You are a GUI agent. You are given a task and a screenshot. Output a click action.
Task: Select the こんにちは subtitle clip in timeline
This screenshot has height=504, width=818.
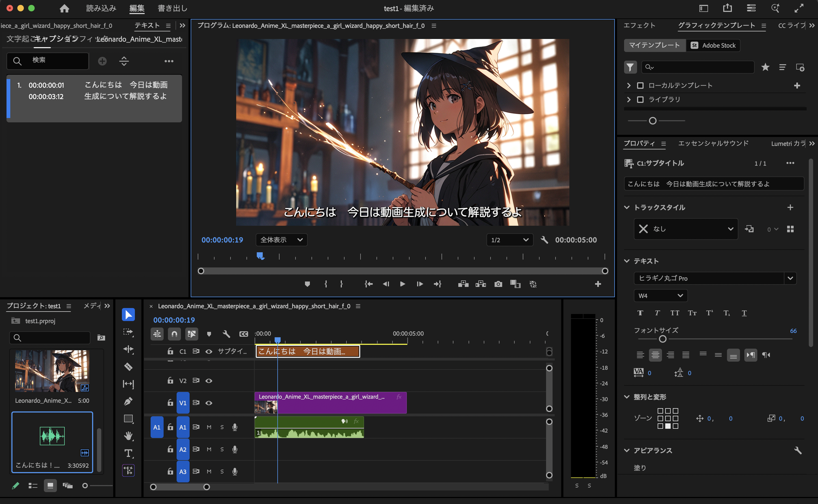click(307, 351)
